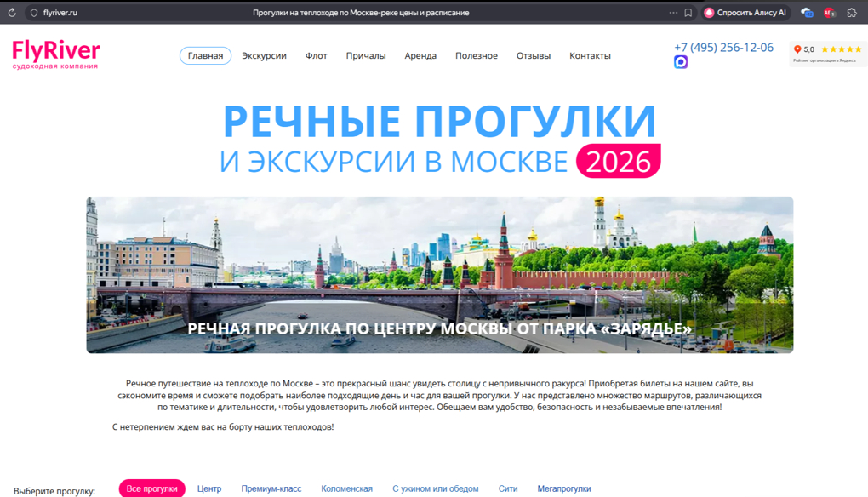Viewport: 868px width, 497px height.
Task: Open the Max messenger chat icon
Action: 681,62
